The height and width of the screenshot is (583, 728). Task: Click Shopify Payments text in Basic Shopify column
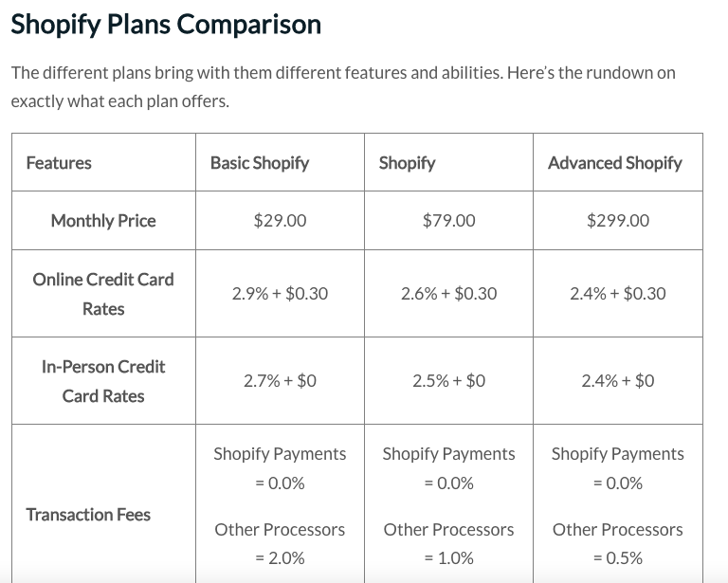[280, 454]
